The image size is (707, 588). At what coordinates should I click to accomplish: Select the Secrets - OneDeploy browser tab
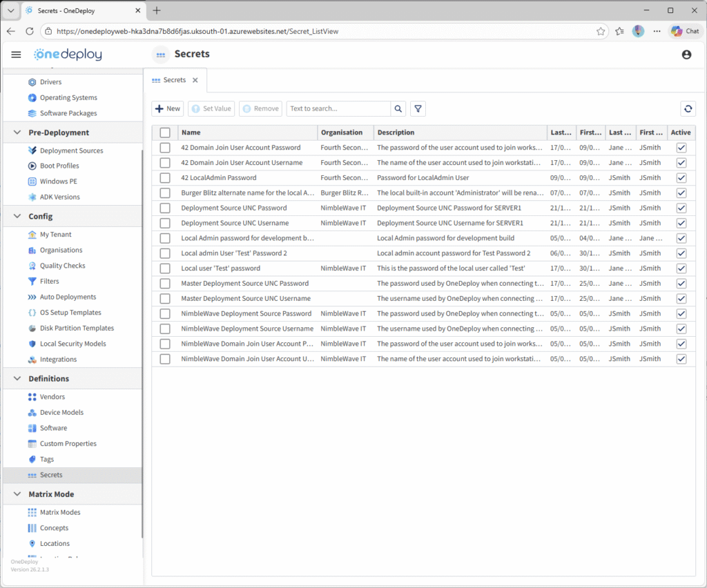pyautogui.click(x=83, y=10)
